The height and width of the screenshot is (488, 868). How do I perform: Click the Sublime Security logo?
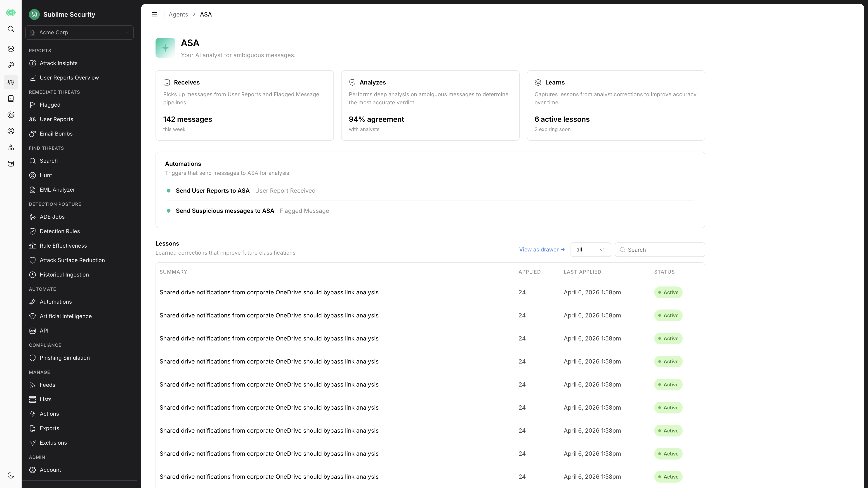[34, 14]
